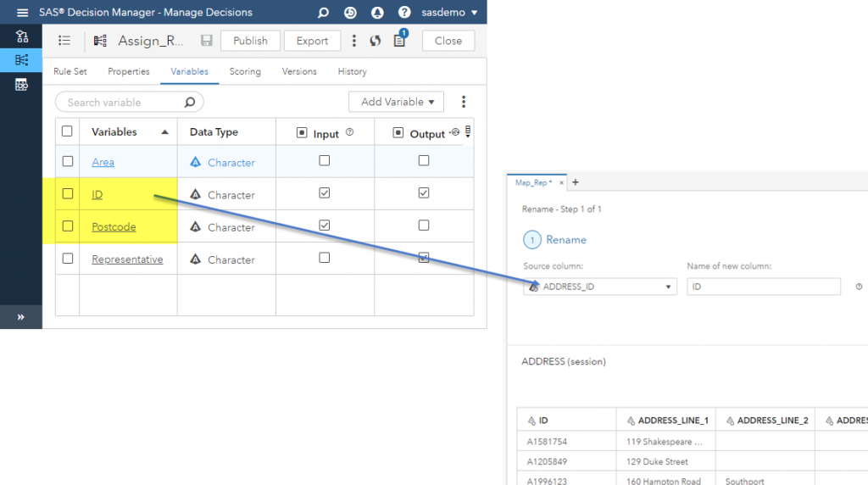
Task: Click the search icon in header
Action: [x=323, y=13]
